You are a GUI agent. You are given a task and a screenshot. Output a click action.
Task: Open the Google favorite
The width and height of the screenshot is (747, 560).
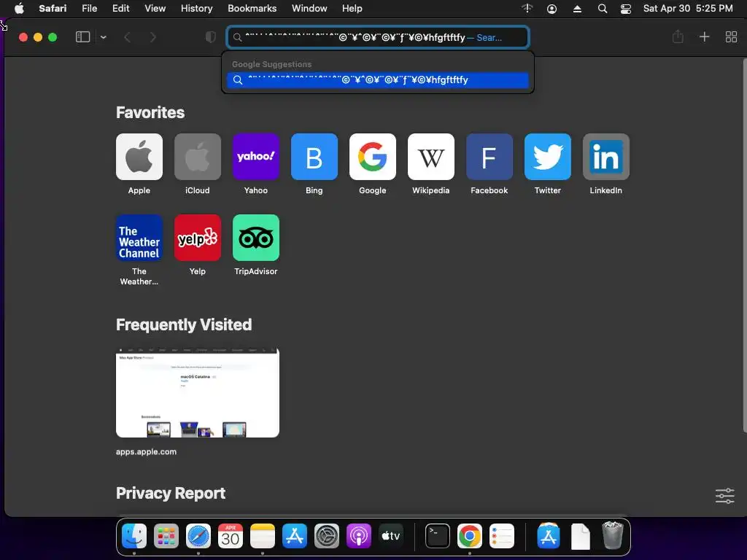373,157
